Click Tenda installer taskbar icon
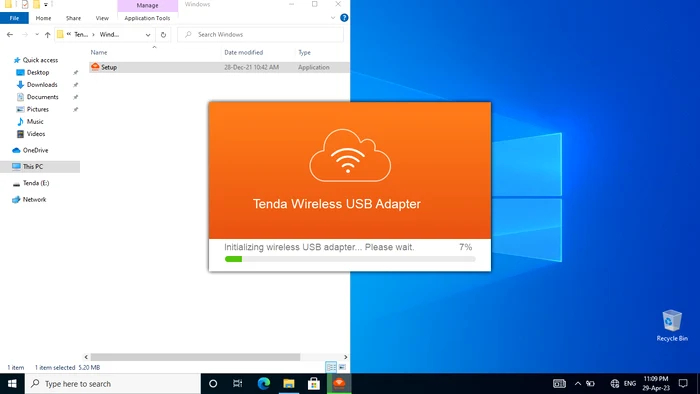 339,384
